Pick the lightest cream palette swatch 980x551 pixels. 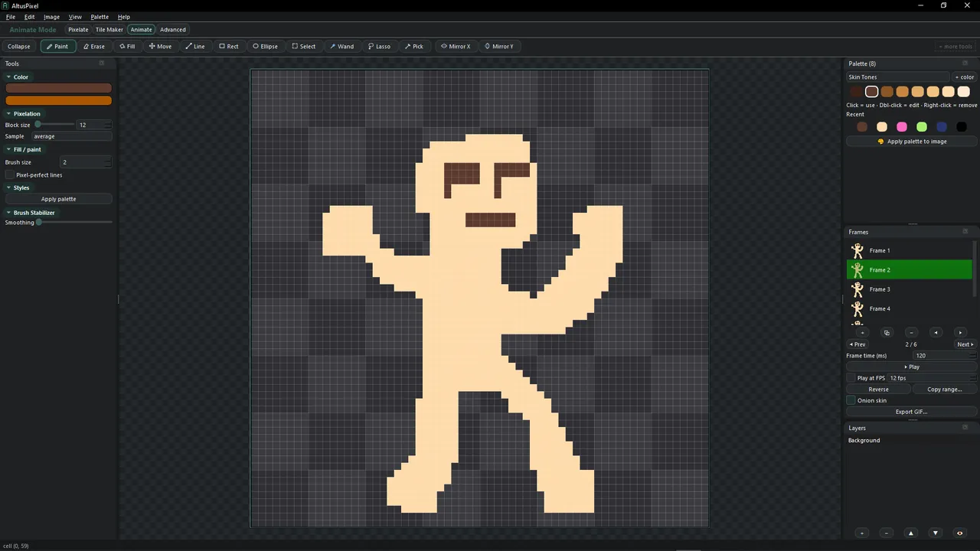963,92
